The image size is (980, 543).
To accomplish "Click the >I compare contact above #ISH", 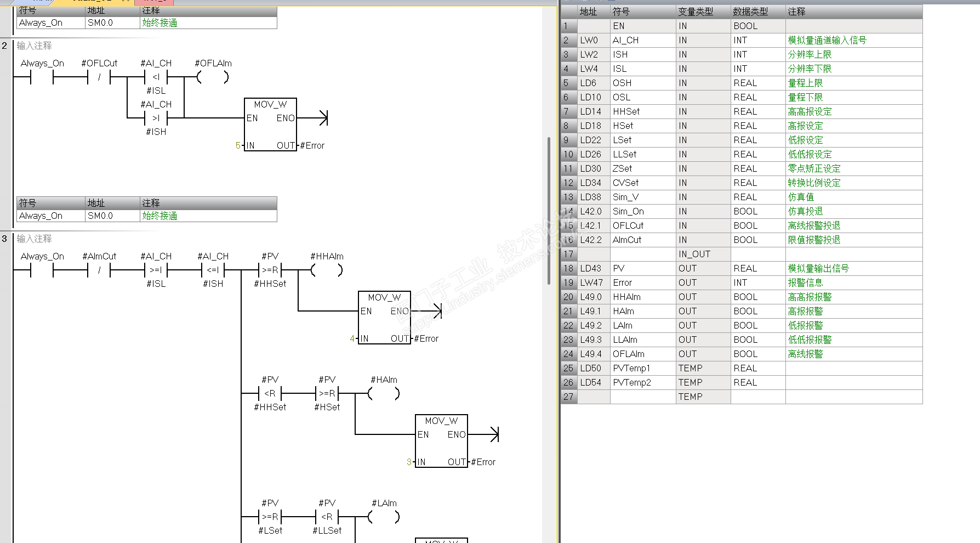I will [156, 118].
